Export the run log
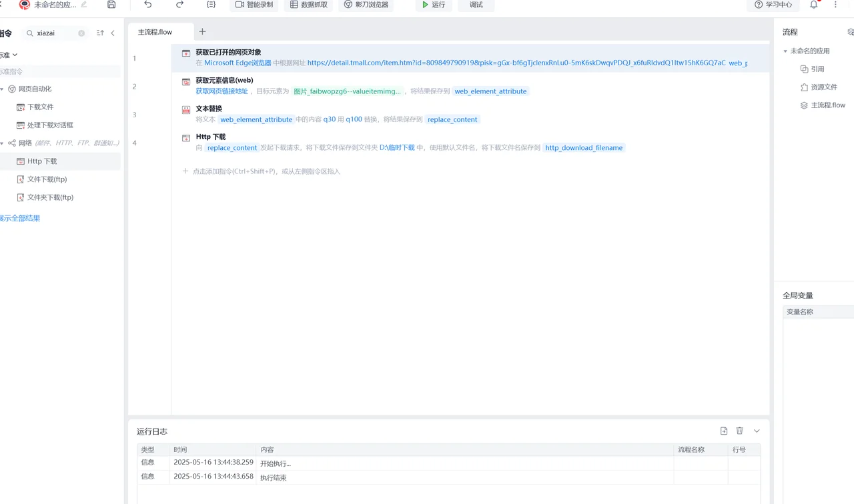 click(724, 431)
